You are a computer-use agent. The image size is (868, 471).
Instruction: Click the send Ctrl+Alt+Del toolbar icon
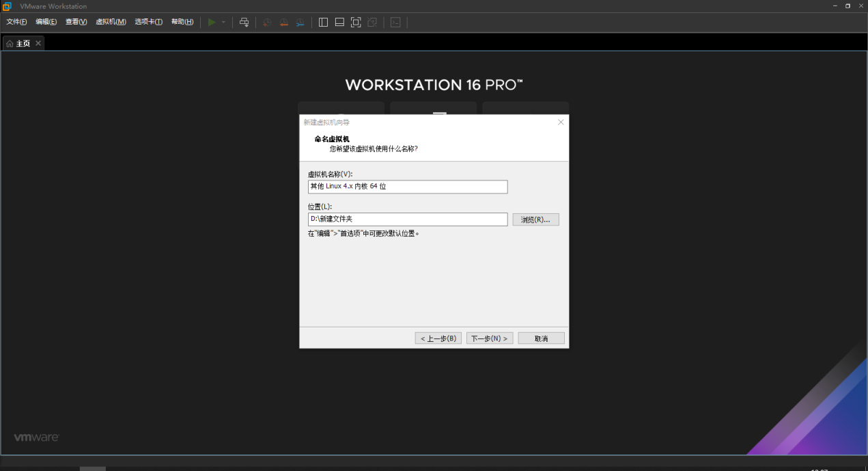pos(244,22)
